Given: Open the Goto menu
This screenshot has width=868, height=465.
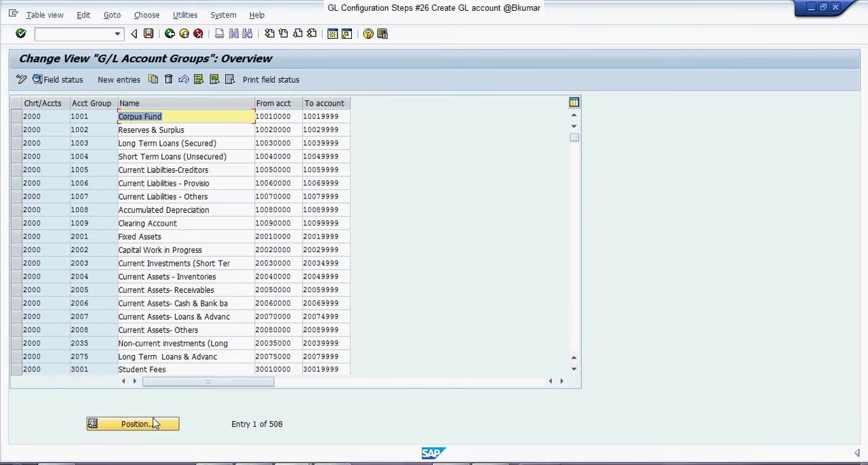Looking at the screenshot, I should pyautogui.click(x=112, y=15).
